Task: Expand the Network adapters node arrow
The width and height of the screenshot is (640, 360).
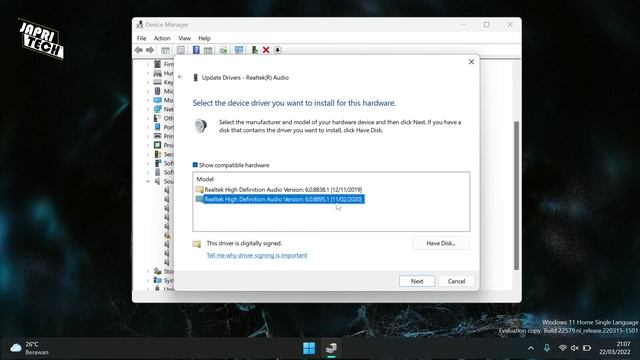Action: click(x=148, y=109)
